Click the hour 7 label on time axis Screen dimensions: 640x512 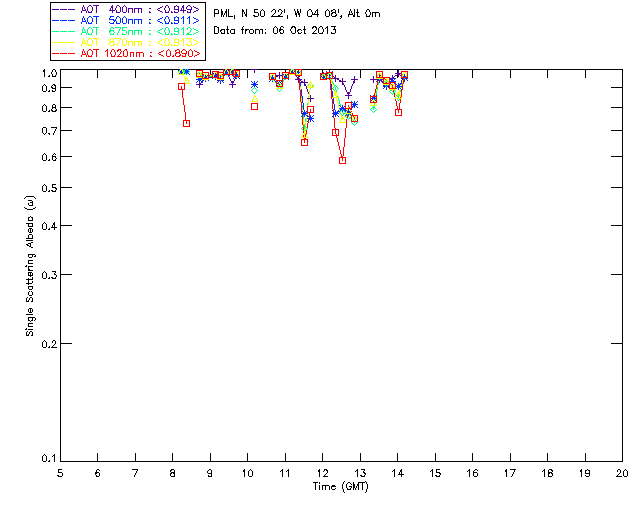coord(135,473)
